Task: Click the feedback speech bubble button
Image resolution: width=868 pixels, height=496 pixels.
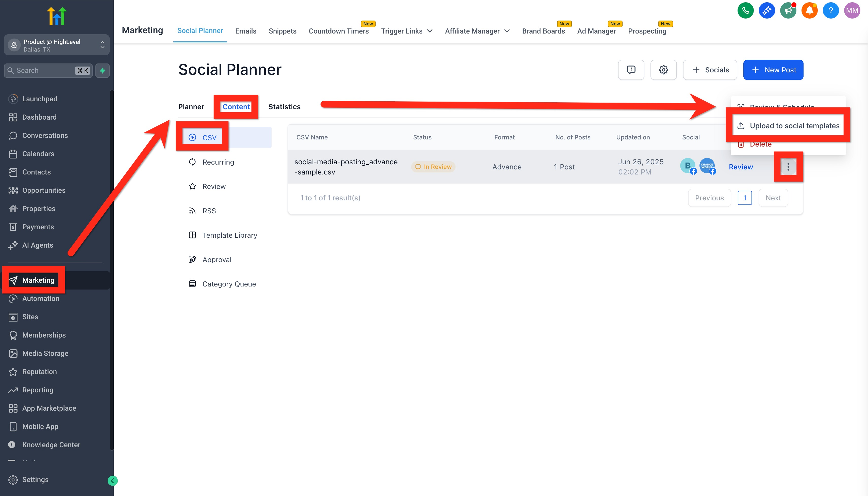Action: point(631,70)
